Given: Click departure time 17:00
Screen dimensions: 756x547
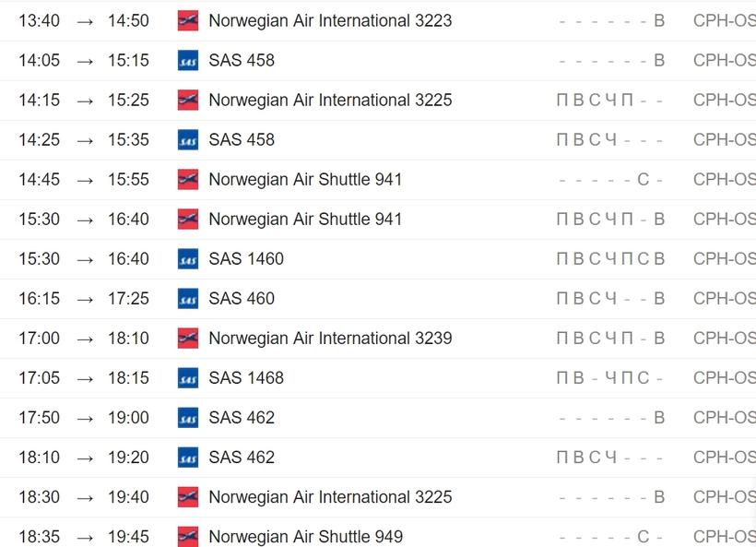Looking at the screenshot, I should click(x=39, y=339).
